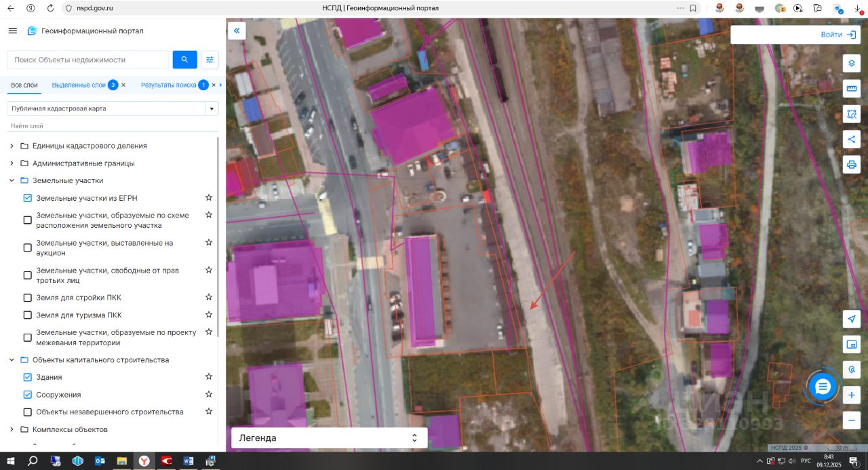Switch to 'Результаты поиска' tab

[168, 85]
